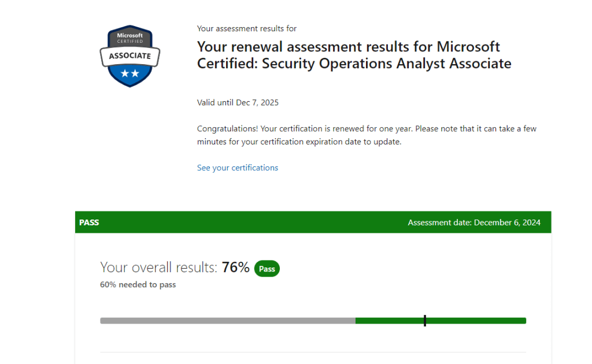This screenshot has width=592, height=364.
Task: Click the "Your overall results" label
Action: coord(158,268)
